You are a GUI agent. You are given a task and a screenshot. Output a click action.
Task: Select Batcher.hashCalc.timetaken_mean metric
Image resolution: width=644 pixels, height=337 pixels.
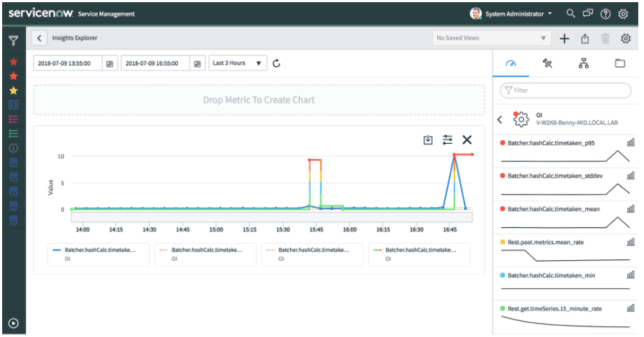(x=554, y=209)
